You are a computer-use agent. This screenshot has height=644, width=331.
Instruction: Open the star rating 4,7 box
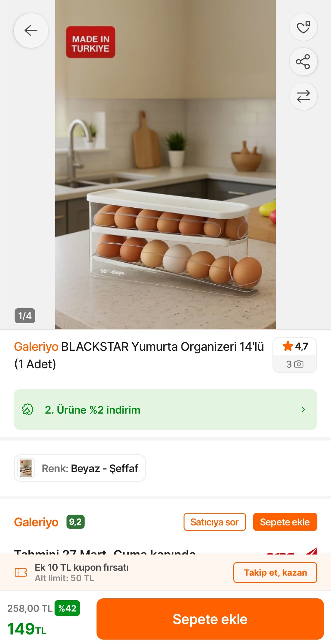(295, 347)
